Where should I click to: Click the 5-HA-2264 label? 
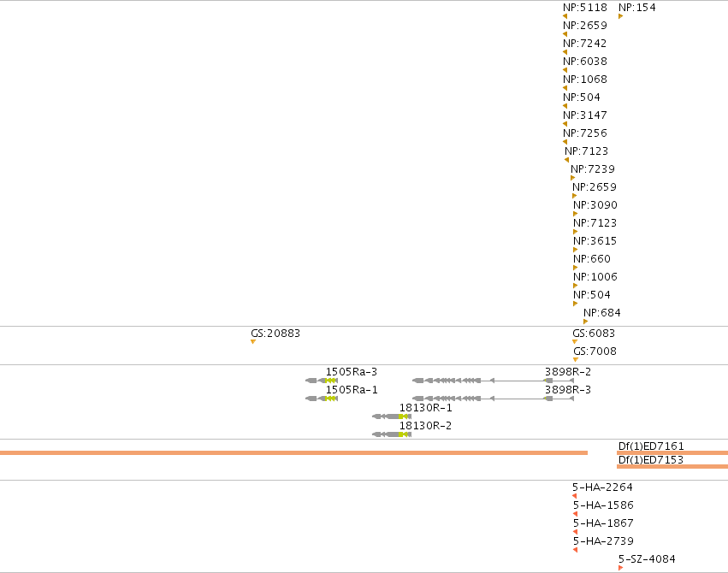pyautogui.click(x=602, y=487)
